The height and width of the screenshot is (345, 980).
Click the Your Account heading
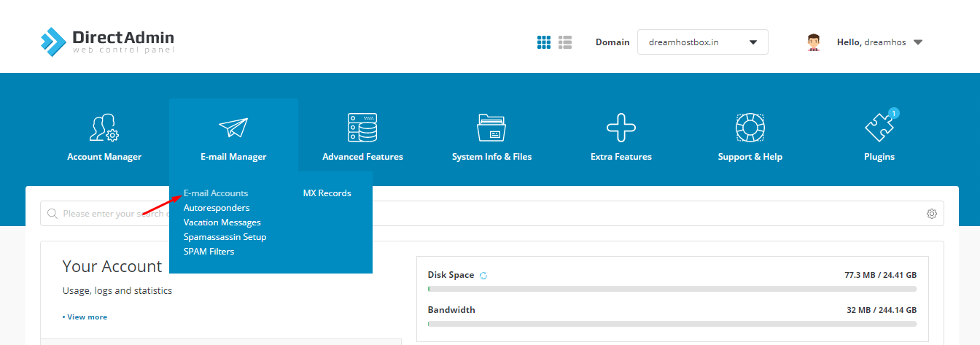[112, 266]
